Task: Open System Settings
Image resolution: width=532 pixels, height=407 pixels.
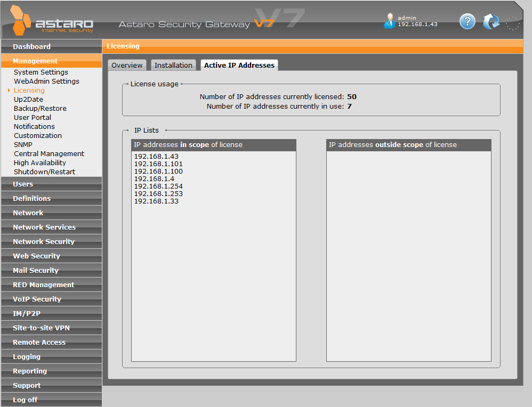Action: click(41, 72)
